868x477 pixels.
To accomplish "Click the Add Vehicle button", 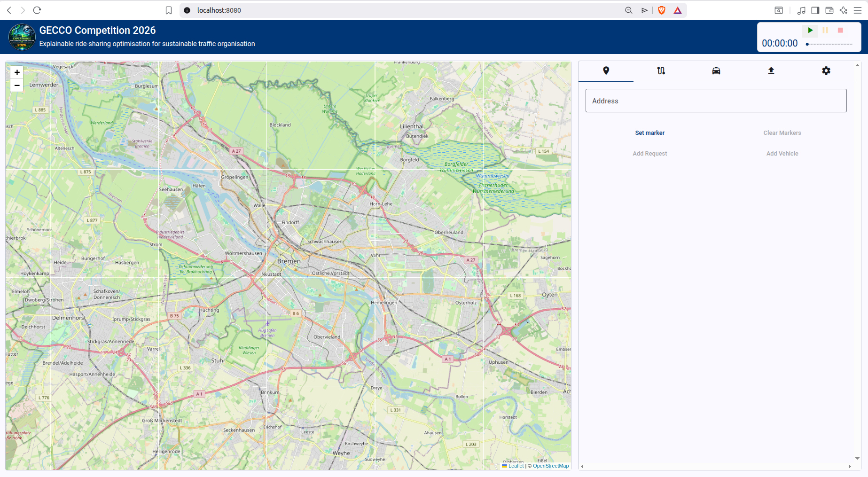I will pos(782,154).
